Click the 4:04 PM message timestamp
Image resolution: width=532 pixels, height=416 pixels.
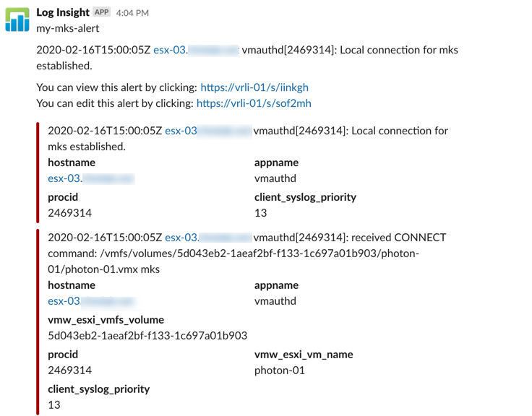pos(132,13)
